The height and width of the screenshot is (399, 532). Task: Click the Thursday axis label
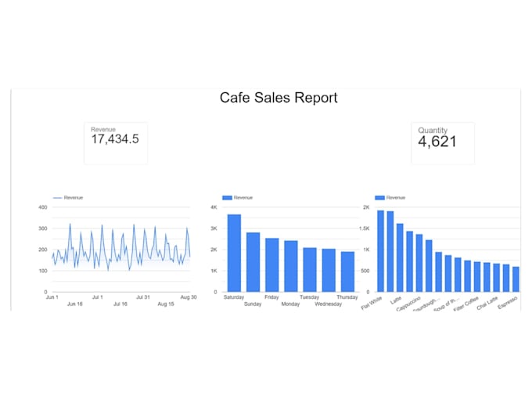347,297
